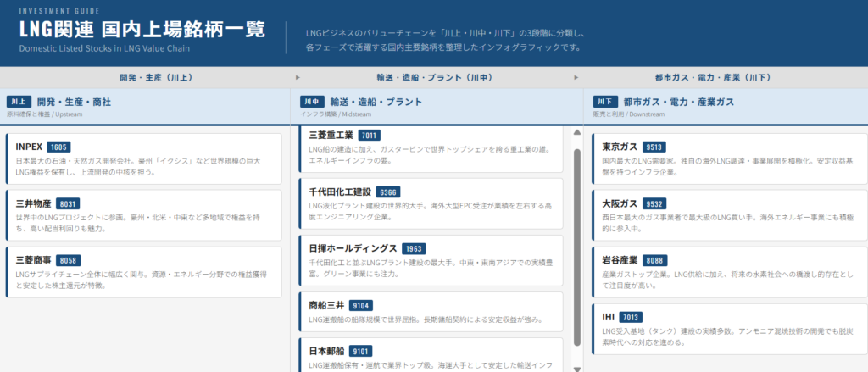Click the 開発・生産・商社 column title
Screen dimensions: 868x372
75,102
